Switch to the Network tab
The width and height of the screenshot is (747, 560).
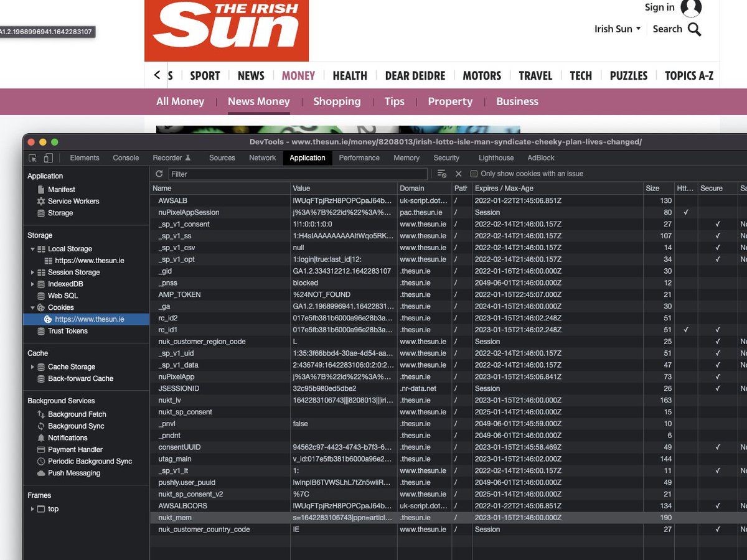click(x=262, y=158)
